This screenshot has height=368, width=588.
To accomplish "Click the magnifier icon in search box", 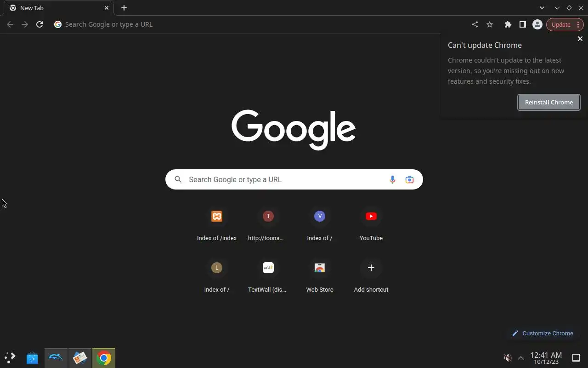I will click(x=178, y=179).
